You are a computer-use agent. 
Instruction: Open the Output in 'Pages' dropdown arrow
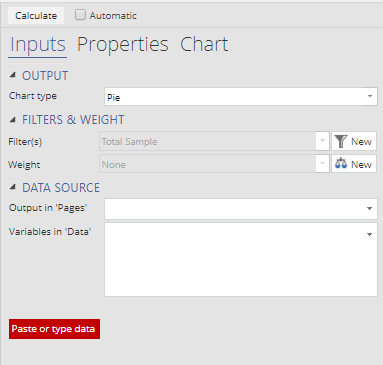click(x=369, y=209)
